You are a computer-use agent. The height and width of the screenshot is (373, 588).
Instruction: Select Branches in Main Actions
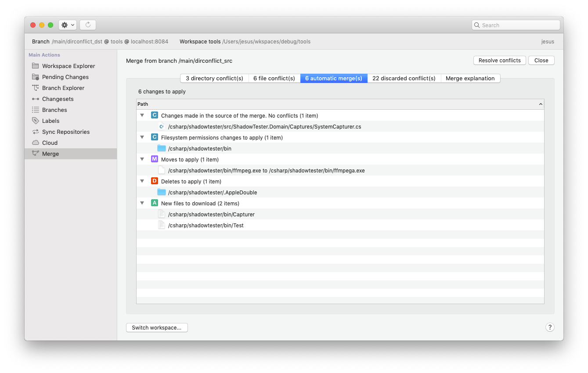tap(55, 110)
